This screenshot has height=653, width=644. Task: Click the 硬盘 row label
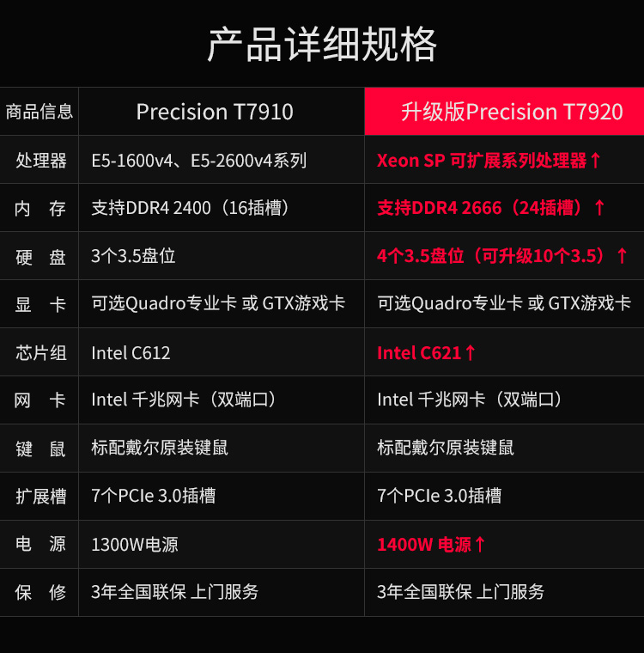pyautogui.click(x=40, y=256)
